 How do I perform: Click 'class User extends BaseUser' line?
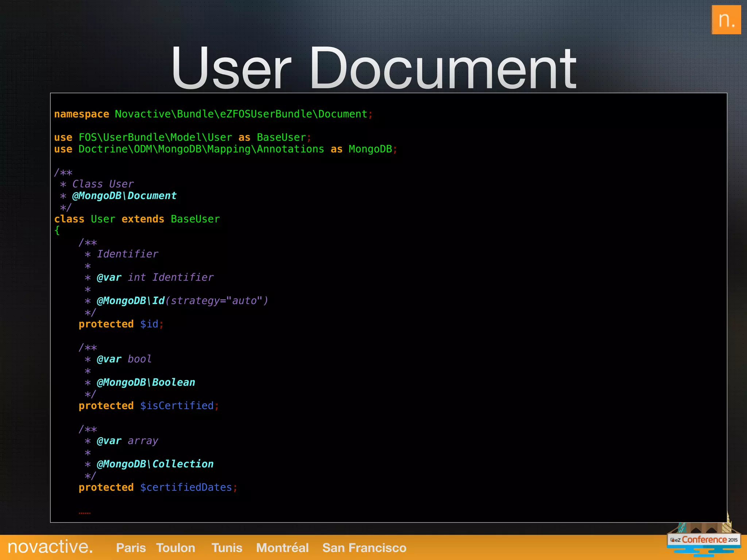click(x=137, y=219)
